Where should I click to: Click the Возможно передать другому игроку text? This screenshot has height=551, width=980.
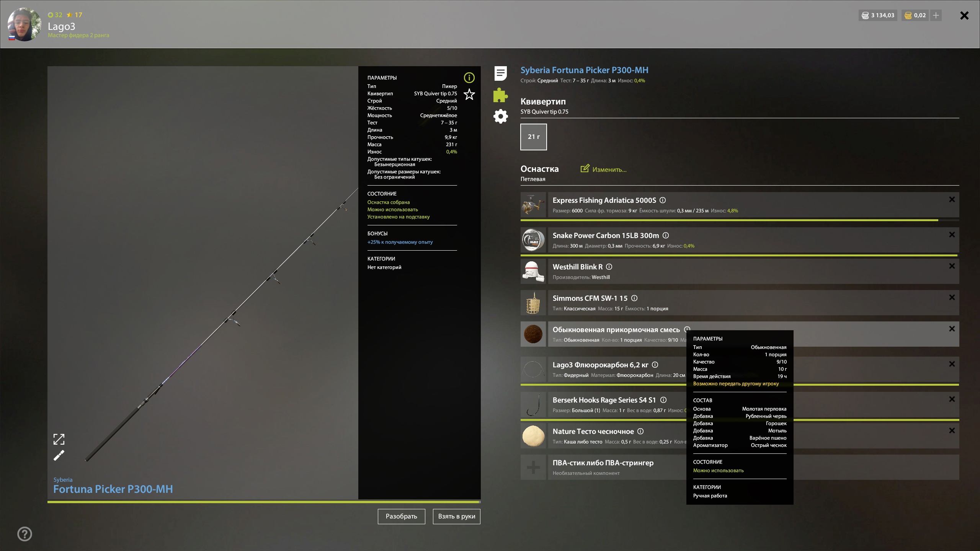click(736, 383)
